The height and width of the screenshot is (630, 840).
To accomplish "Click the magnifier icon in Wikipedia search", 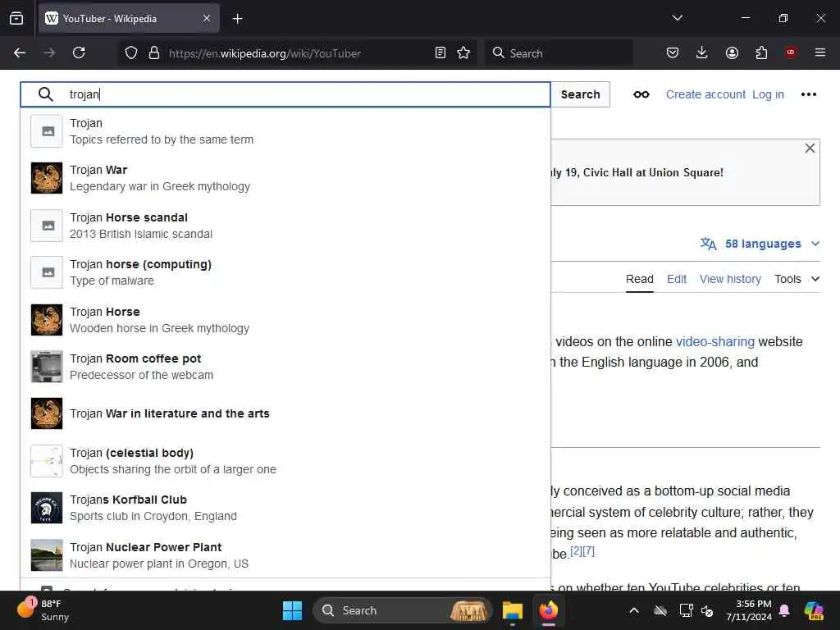I will click(x=46, y=94).
